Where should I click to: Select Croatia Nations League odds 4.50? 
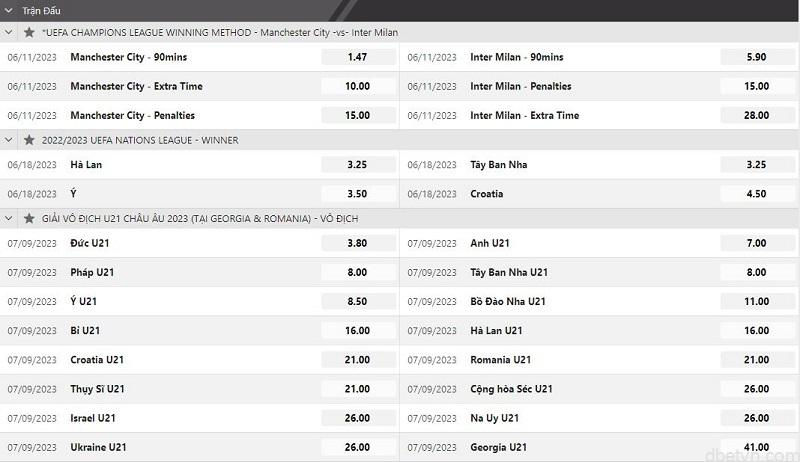757,194
